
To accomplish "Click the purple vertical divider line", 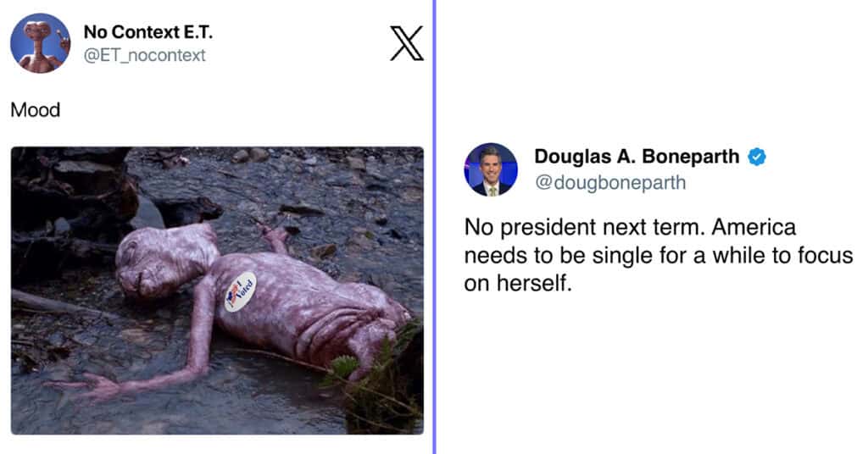I will [x=434, y=227].
